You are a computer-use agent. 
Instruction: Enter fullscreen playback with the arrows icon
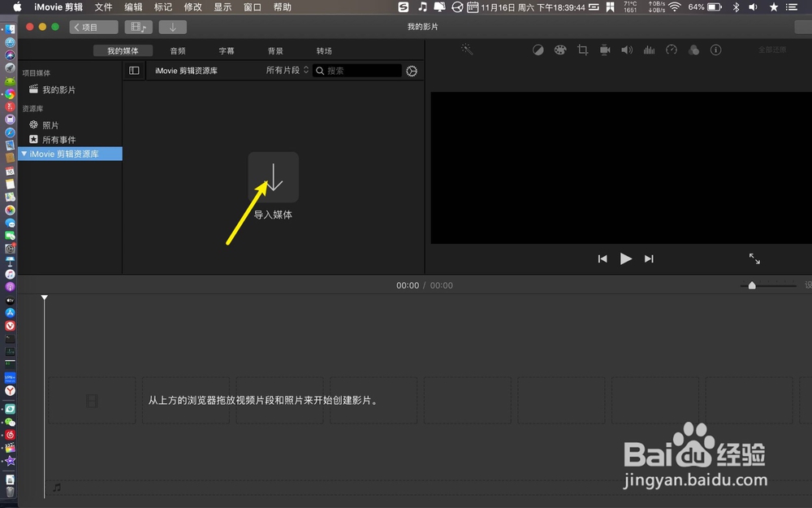click(x=754, y=258)
